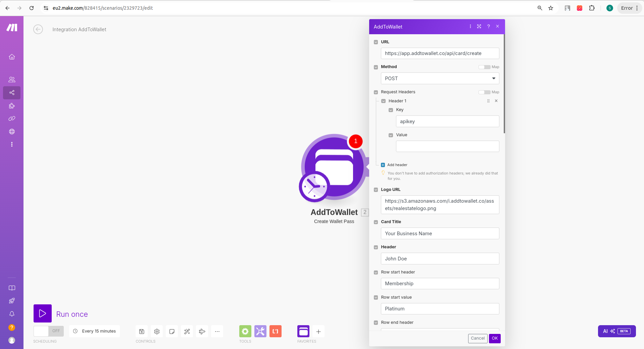The image size is (644, 349).
Task: Open browser Extensions puzzle icon
Action: pos(592,8)
